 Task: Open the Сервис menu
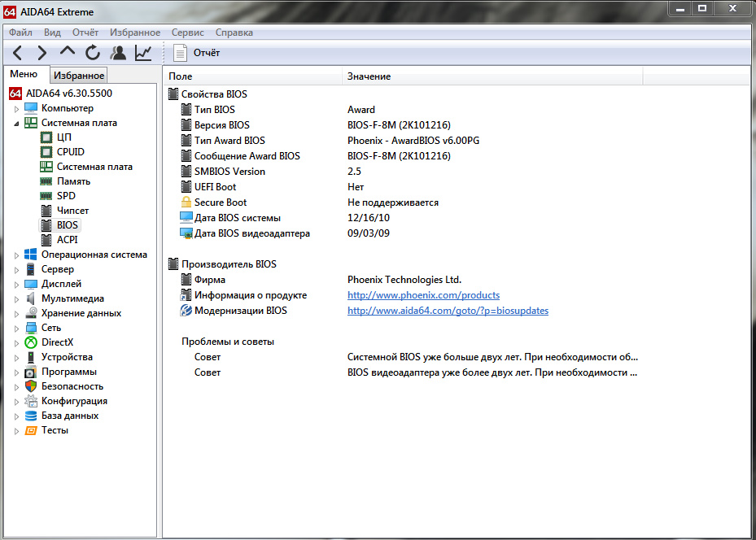point(187,33)
